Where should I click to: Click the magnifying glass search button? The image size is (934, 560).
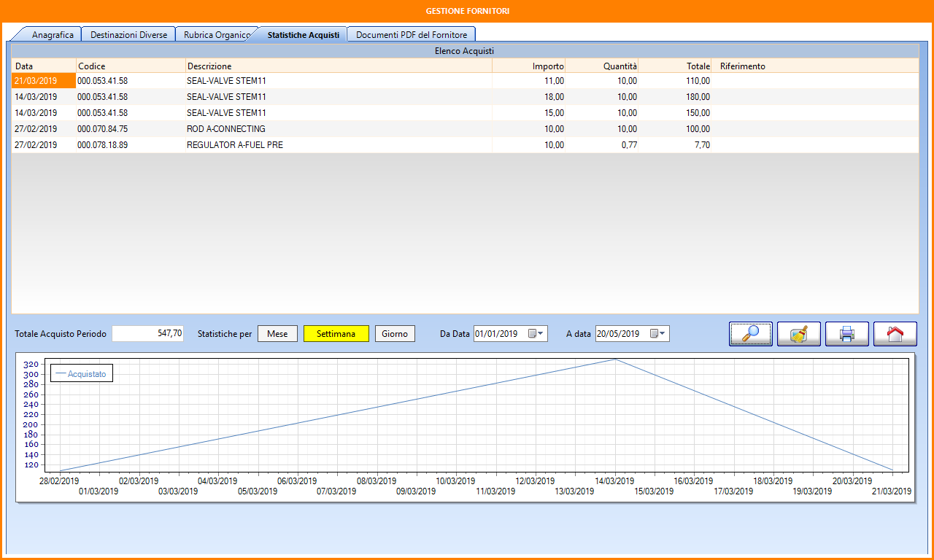coord(751,334)
